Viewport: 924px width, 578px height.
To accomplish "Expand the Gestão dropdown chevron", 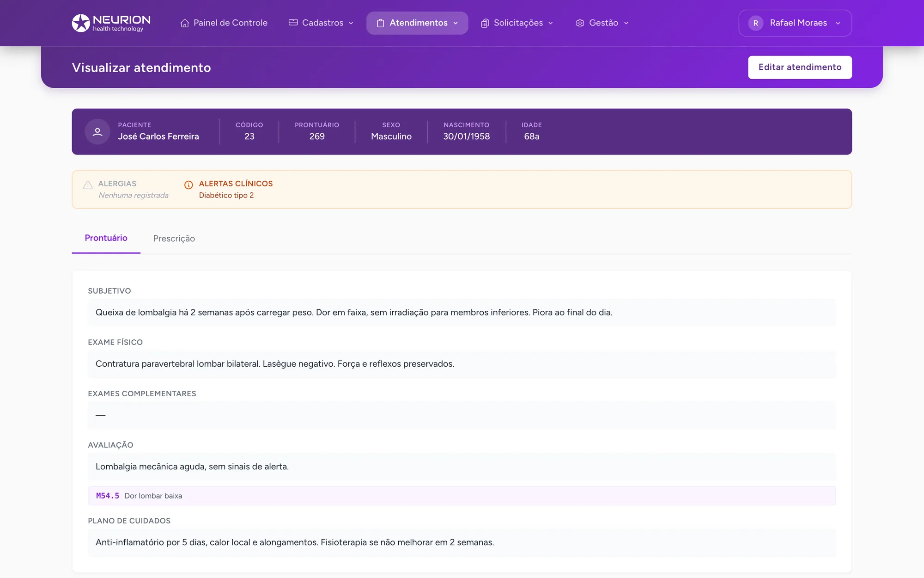I will point(626,23).
